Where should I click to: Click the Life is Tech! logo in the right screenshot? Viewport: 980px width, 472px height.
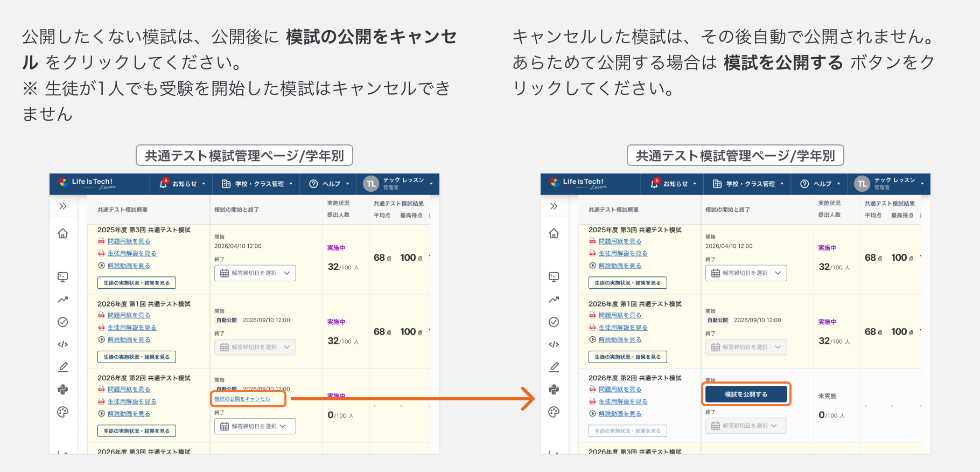[x=577, y=183]
